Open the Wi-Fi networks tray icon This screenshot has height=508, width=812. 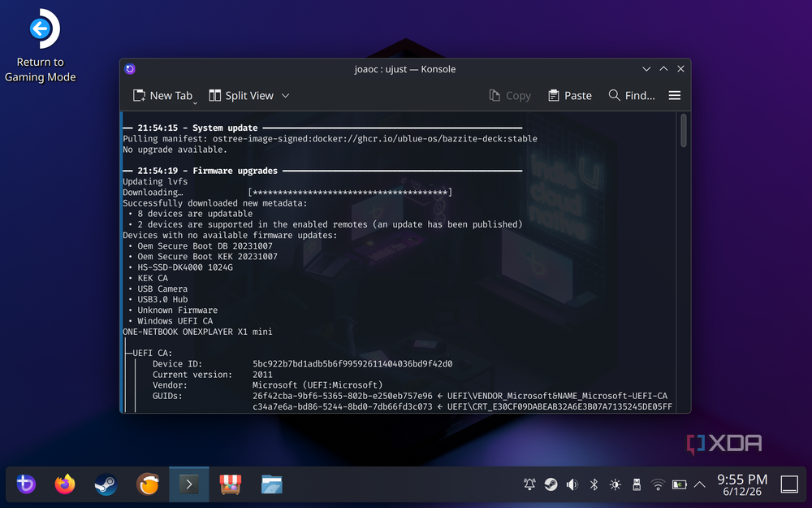(x=658, y=484)
